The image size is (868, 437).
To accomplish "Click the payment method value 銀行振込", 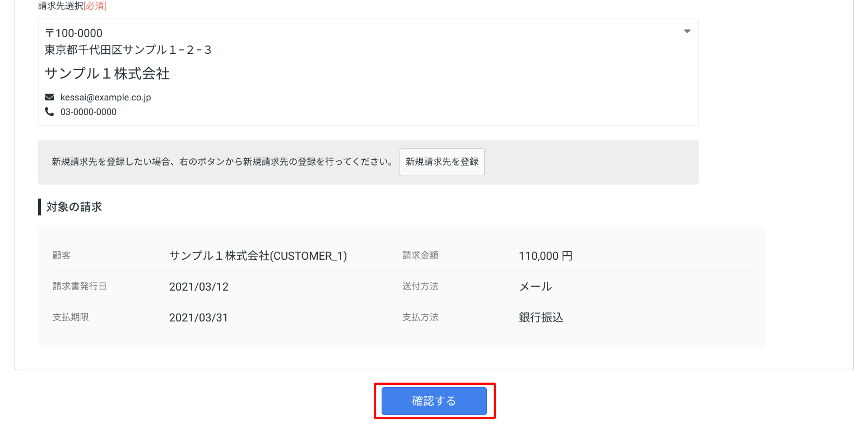I will (x=541, y=318).
